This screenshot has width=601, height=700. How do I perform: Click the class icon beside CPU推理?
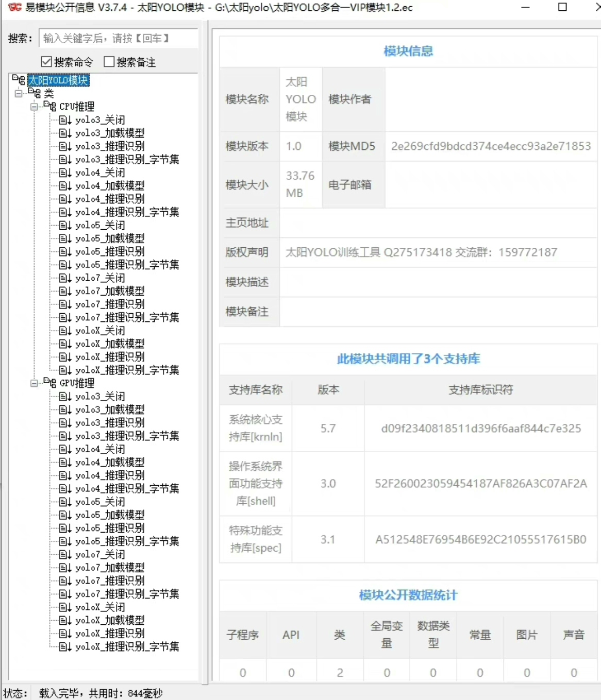50,106
